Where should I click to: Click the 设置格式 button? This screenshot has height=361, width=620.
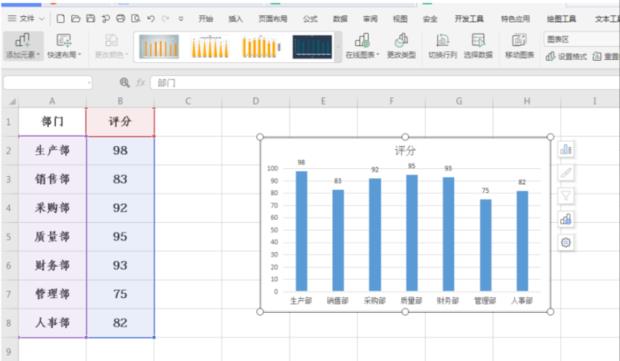[x=566, y=57]
